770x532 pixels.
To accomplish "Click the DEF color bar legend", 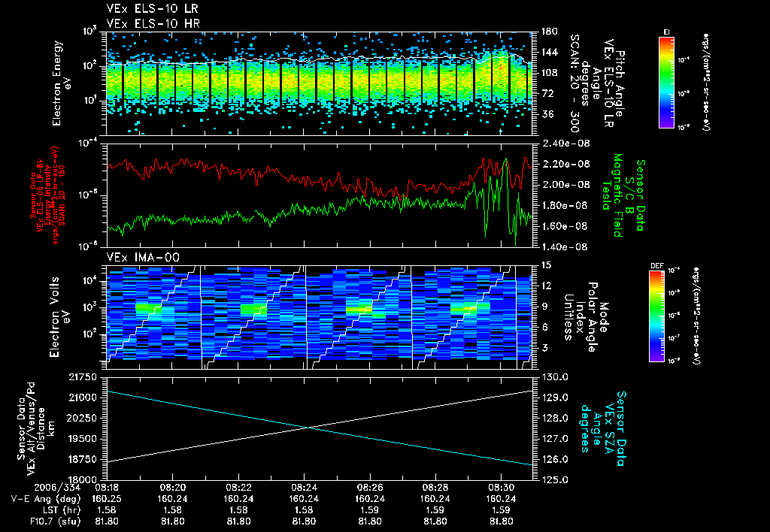I will [657, 316].
